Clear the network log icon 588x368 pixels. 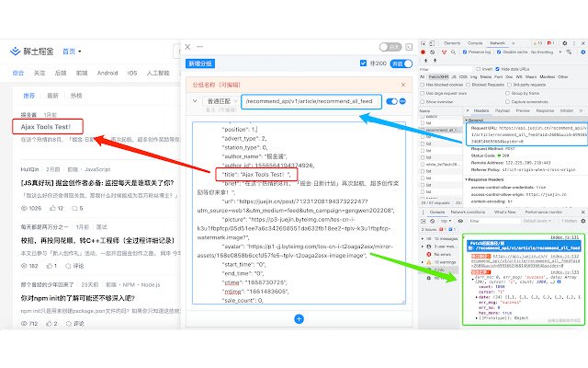click(433, 52)
